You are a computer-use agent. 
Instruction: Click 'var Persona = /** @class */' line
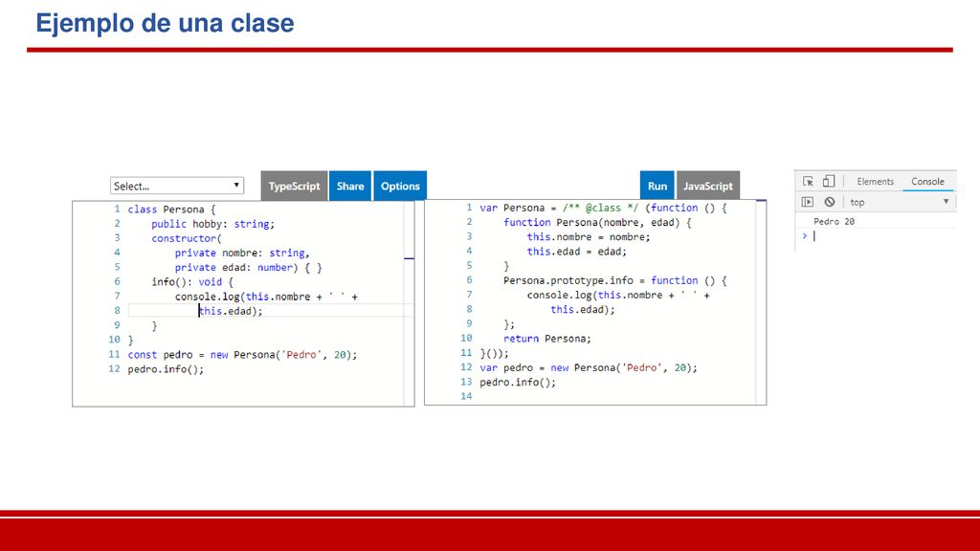(603, 208)
